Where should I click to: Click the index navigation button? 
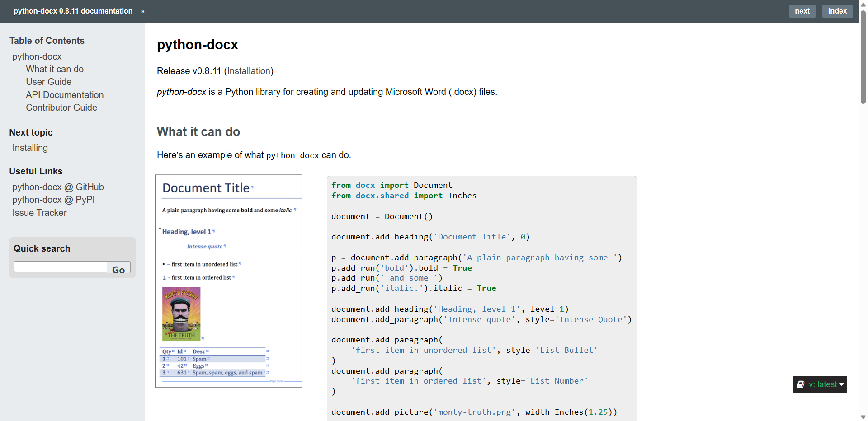837,11
